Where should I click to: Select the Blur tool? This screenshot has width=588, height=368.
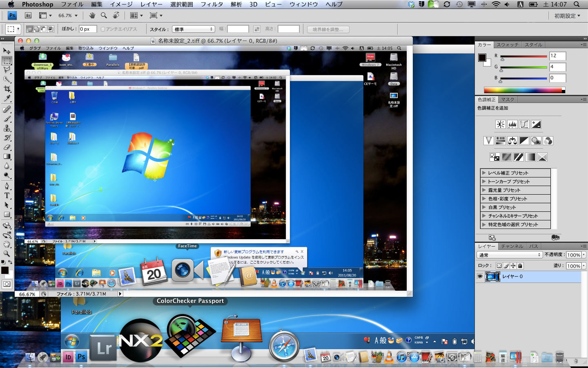[x=7, y=166]
